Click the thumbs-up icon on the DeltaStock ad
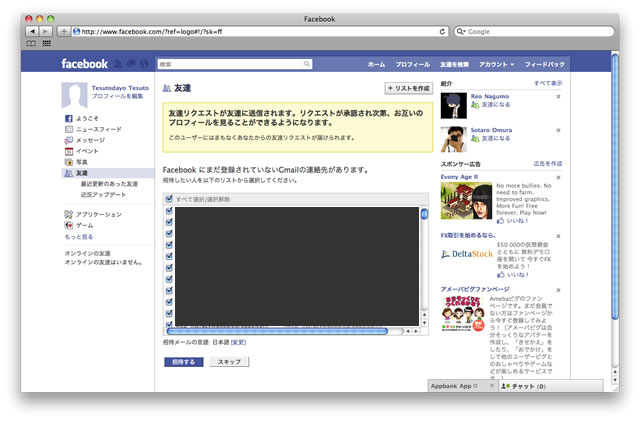Image resolution: width=640 pixels, height=421 pixels. coord(500,274)
